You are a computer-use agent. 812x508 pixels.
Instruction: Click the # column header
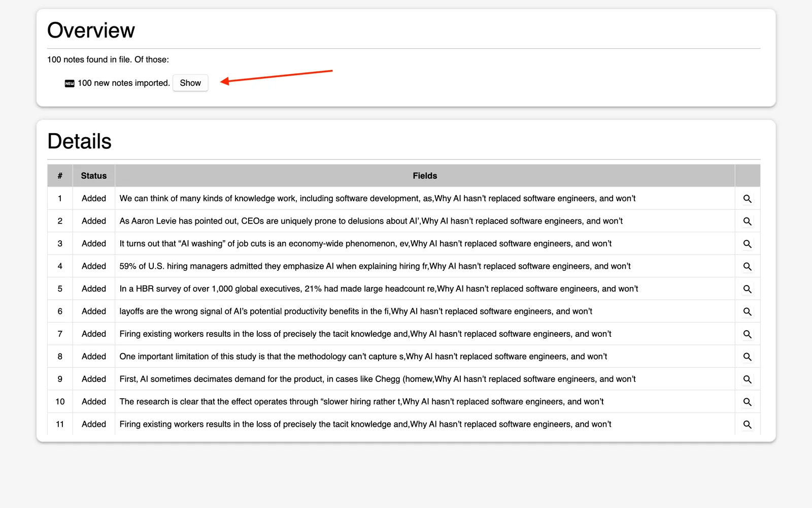coord(60,176)
